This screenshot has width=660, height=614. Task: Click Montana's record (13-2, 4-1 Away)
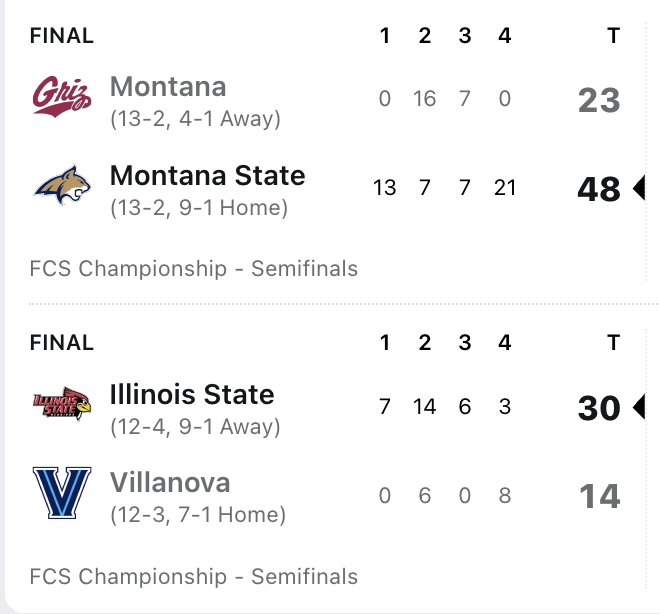coord(195,119)
